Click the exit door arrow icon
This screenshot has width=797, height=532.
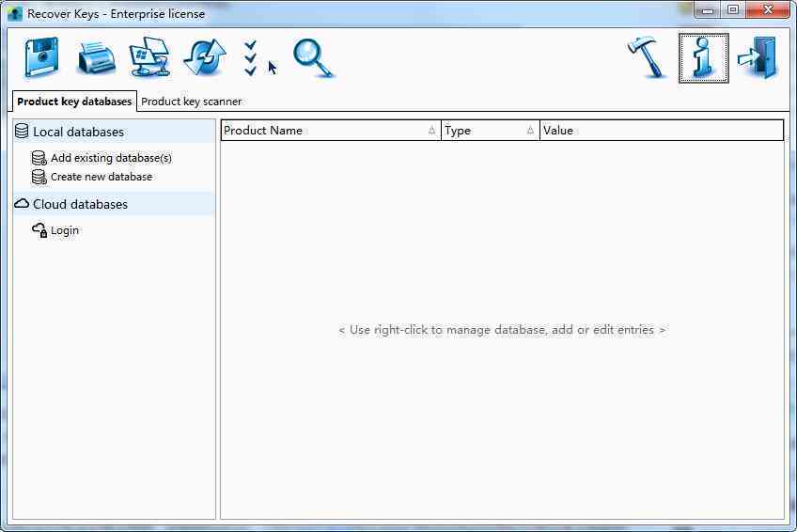(758, 57)
